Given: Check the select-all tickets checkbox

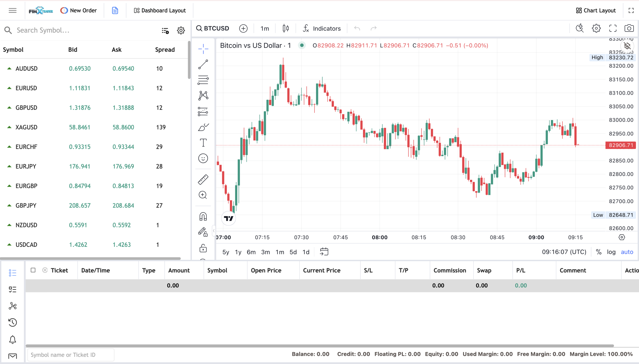Looking at the screenshot, I should click(x=33, y=270).
